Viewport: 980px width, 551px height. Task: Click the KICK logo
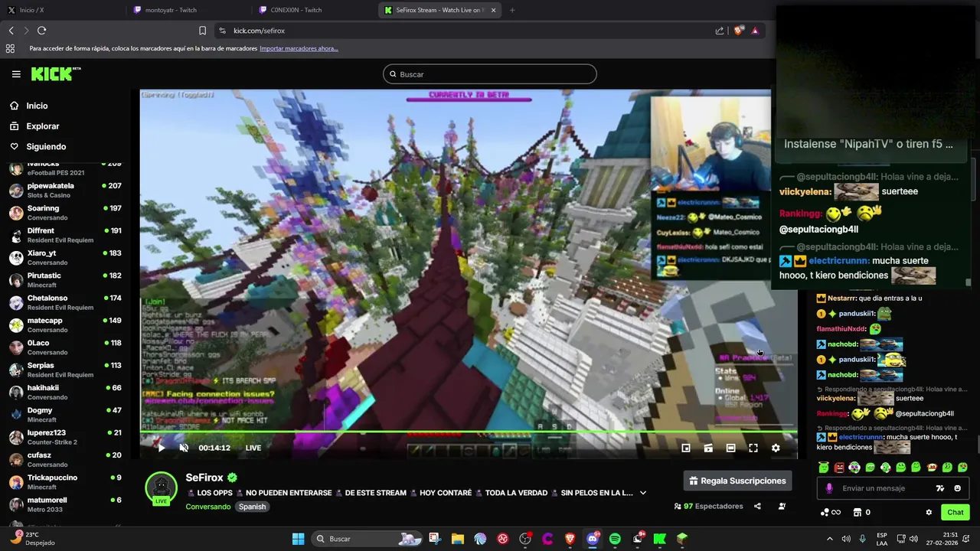55,74
